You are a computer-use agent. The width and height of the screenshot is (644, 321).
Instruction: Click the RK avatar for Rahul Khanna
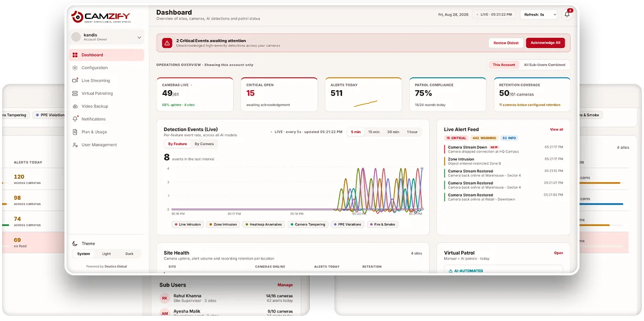(164, 298)
